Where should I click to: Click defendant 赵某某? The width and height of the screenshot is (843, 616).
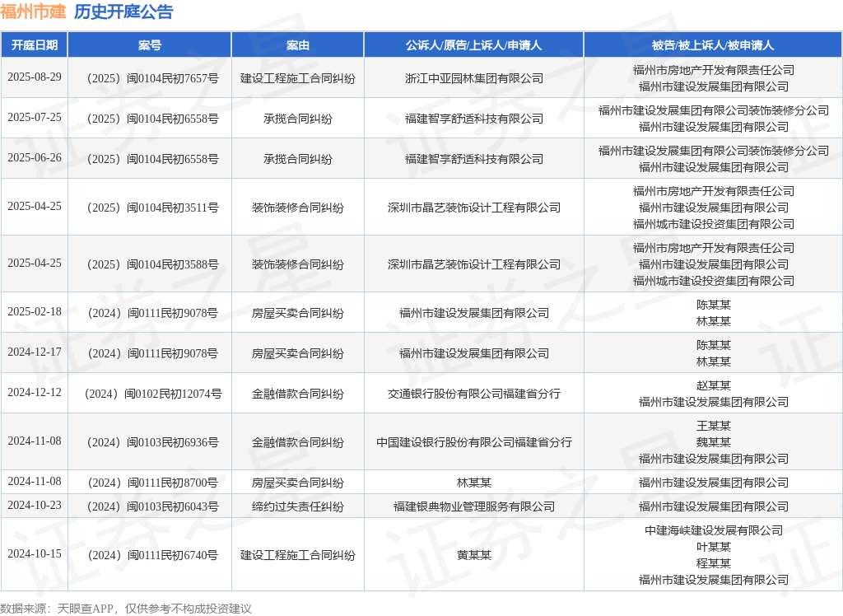click(x=714, y=385)
